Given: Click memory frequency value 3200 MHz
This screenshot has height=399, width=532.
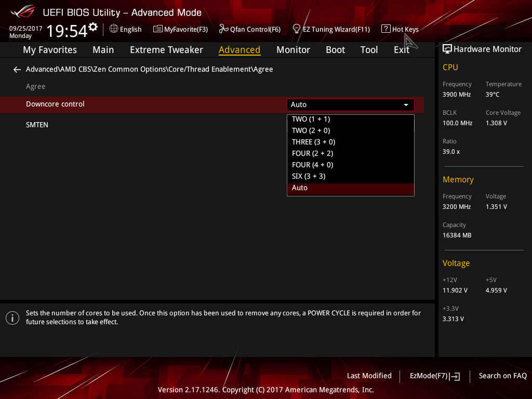Looking at the screenshot, I should tap(457, 207).
